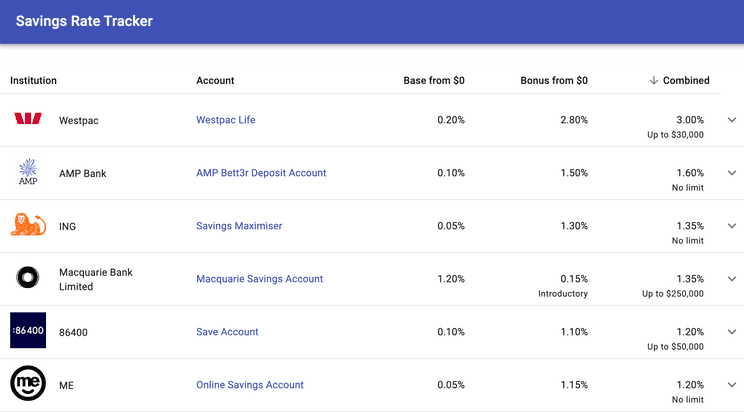This screenshot has width=744, height=412.
Task: Click the Up to $50,000 limit note
Action: click(x=675, y=347)
